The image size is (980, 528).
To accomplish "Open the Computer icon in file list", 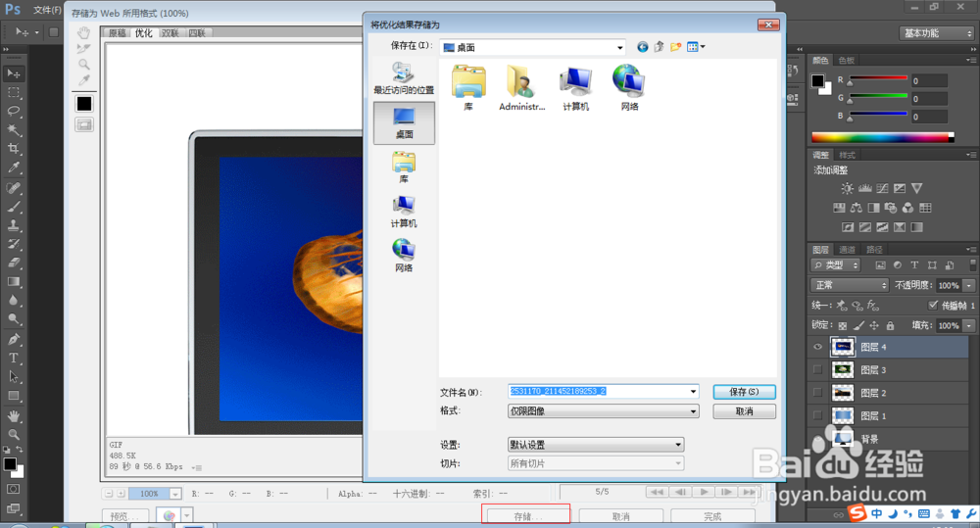I will (x=575, y=88).
